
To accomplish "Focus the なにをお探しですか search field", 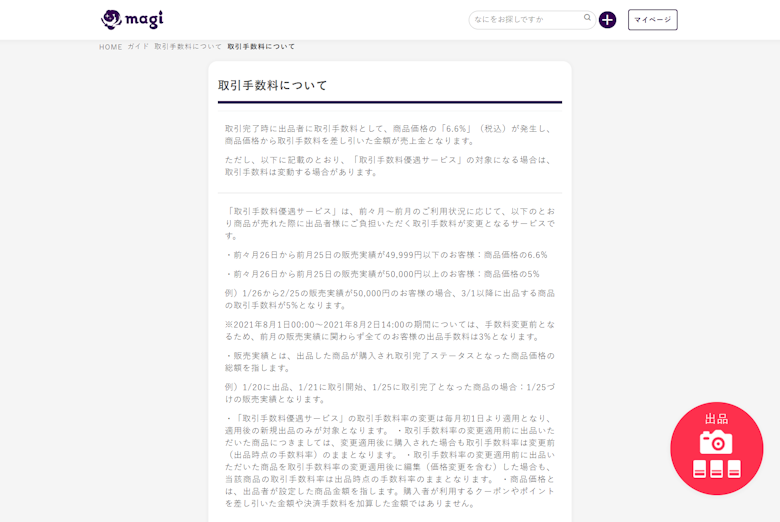I will (x=525, y=19).
